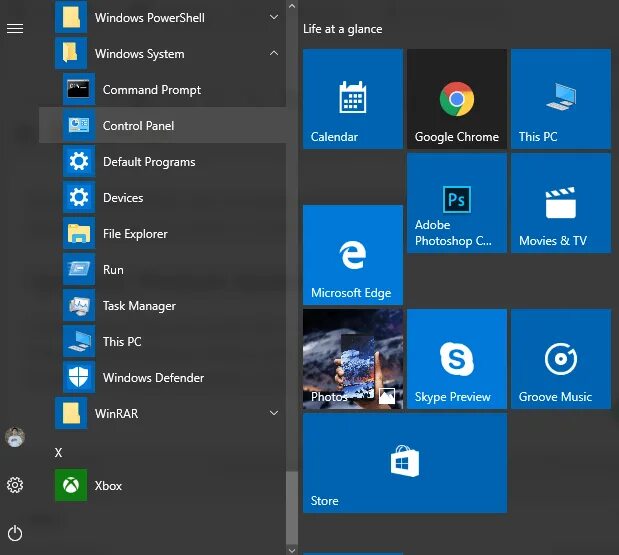
Task: Open the hamburger menu at top left
Action: point(15,29)
